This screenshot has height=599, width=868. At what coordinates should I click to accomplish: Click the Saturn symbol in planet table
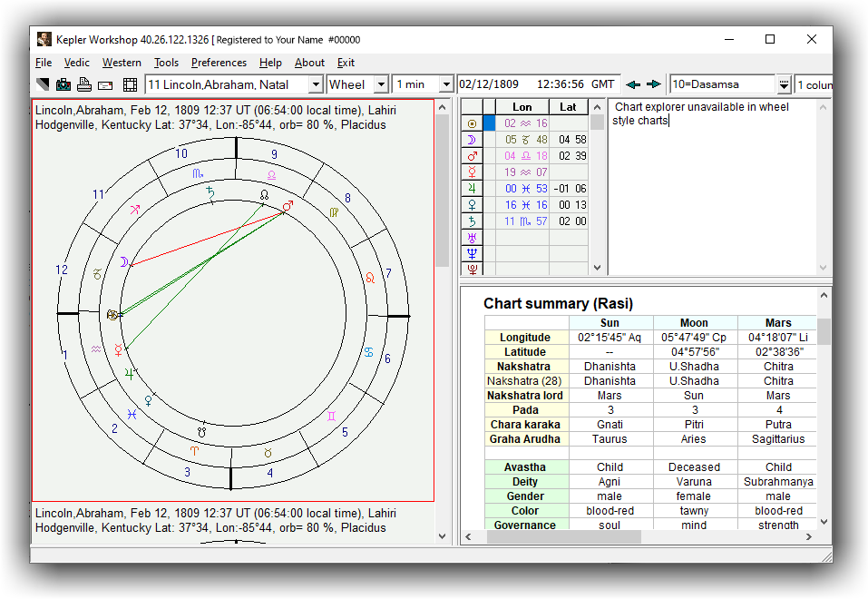(x=471, y=221)
